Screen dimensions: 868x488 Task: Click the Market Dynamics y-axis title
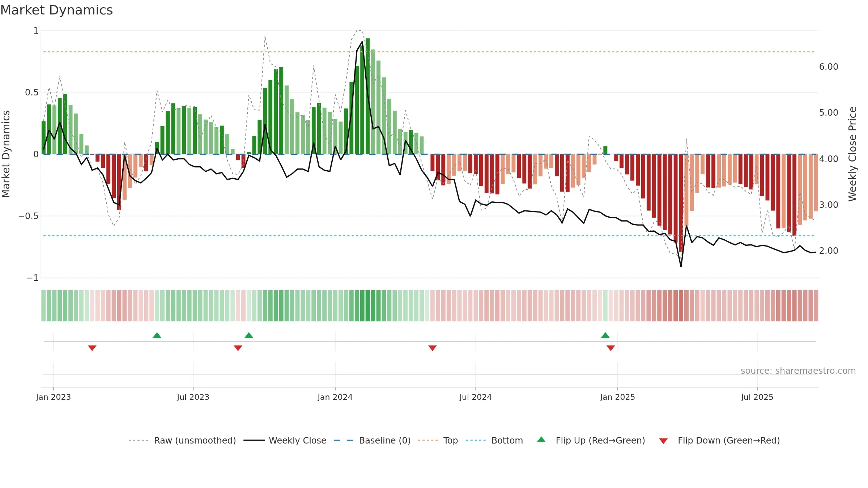click(6, 154)
